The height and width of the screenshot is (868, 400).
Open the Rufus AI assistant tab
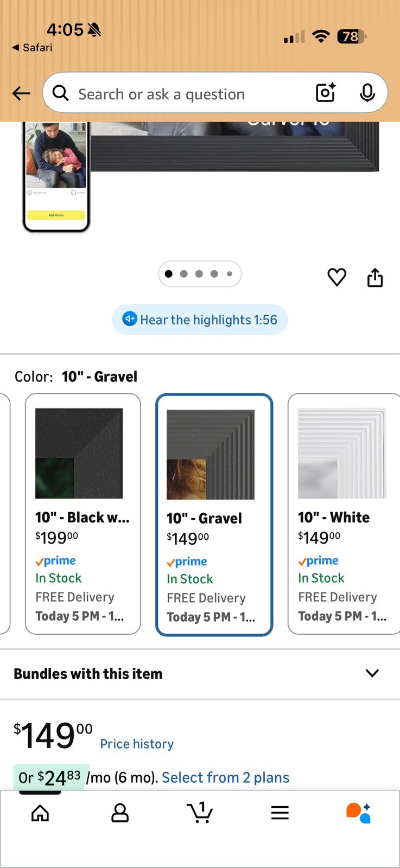click(x=358, y=813)
